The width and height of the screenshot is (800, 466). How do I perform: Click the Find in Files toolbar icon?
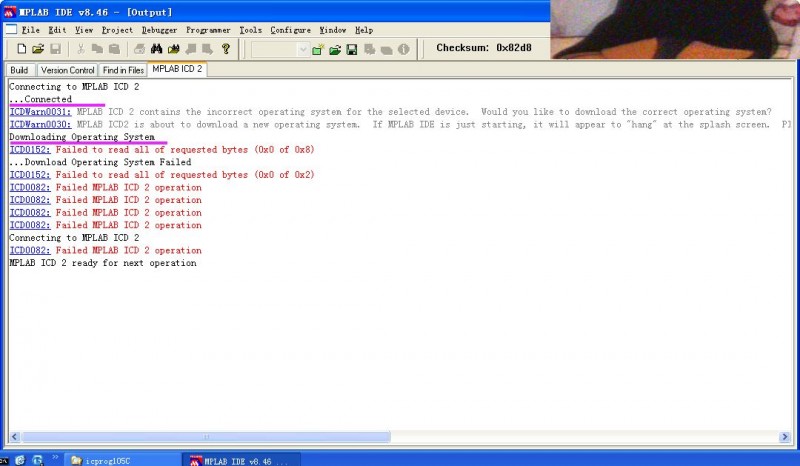pos(174,49)
